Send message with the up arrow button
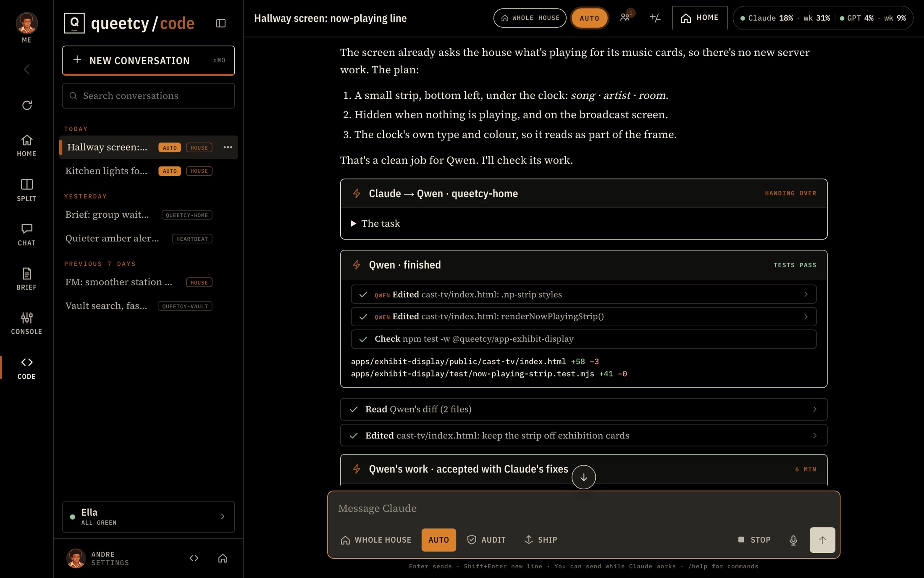The width and height of the screenshot is (924, 578). click(822, 540)
